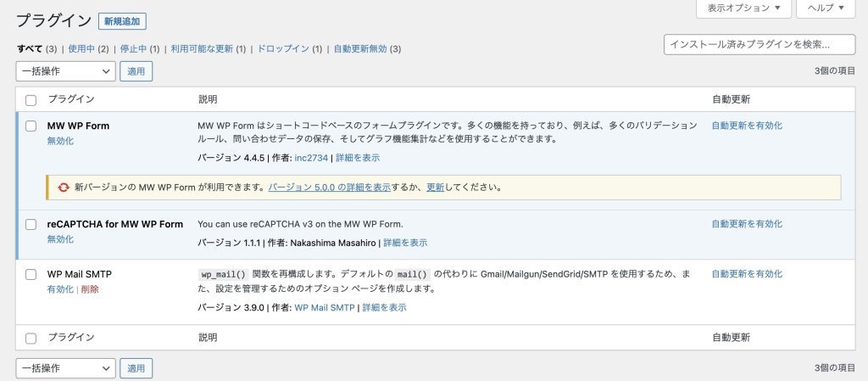Activate WP Mail SMTP via 有効化

(60, 289)
